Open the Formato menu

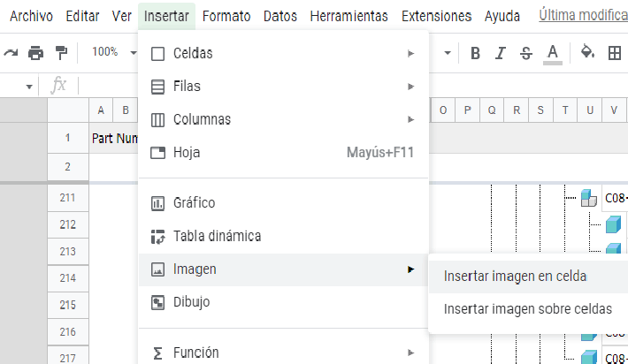coord(226,16)
